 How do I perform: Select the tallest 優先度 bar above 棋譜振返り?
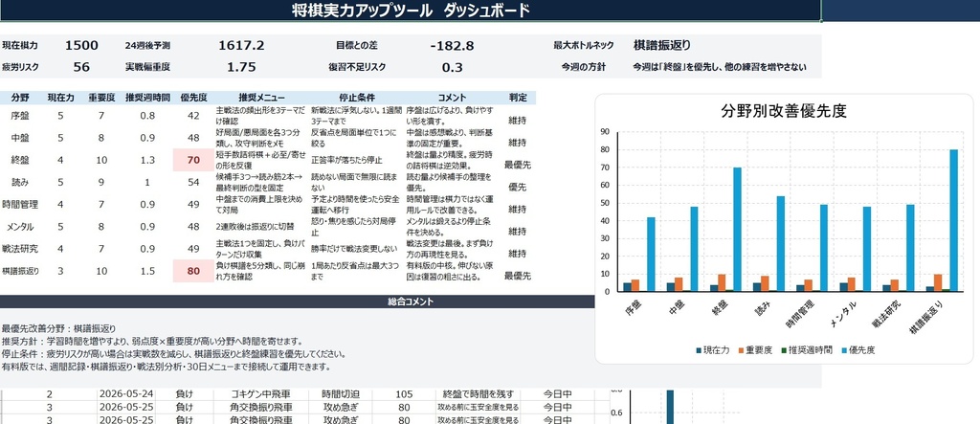point(954,221)
